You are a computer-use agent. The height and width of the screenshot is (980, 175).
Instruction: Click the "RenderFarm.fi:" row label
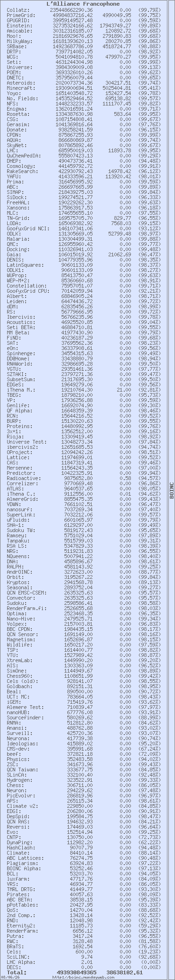click(x=27, y=608)
